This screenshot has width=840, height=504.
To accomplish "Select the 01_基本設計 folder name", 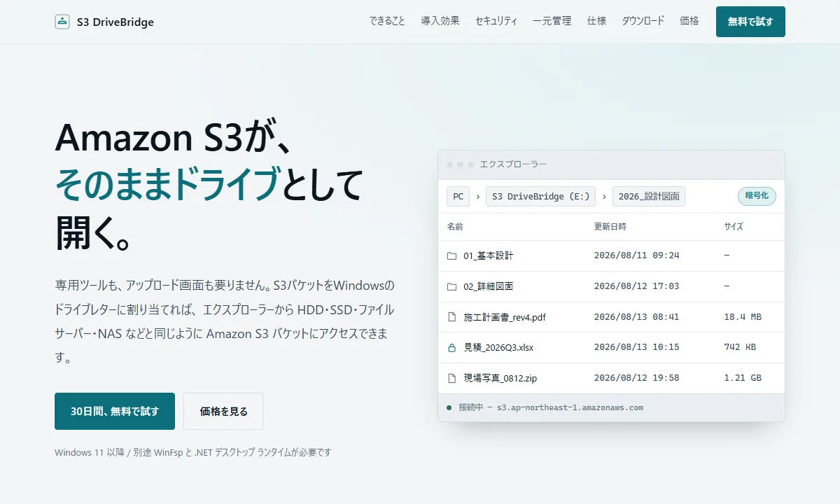I will coord(489,255).
